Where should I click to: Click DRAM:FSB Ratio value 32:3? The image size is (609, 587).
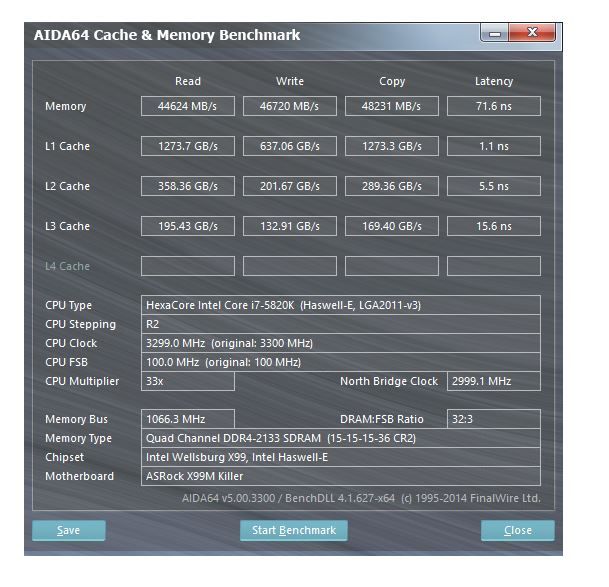494,419
